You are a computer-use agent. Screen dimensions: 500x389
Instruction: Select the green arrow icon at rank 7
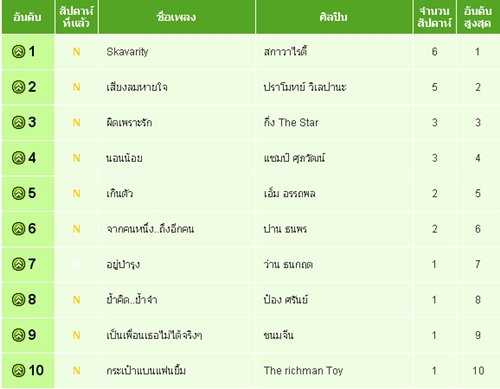19,264
